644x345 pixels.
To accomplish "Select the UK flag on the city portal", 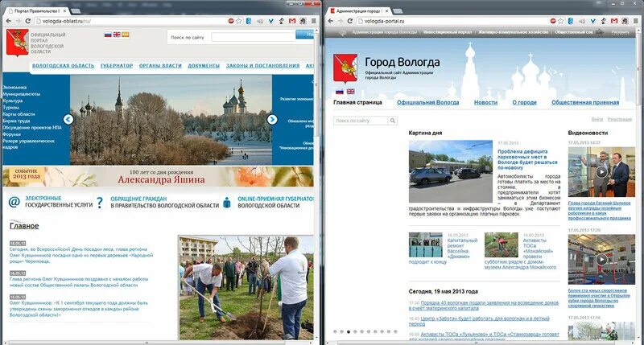I will click(350, 92).
